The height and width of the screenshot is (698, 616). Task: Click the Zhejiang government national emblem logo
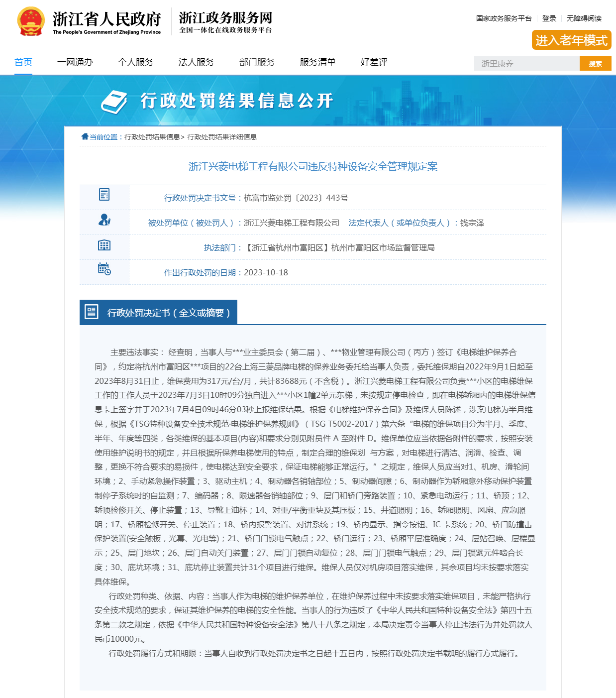coord(31,21)
